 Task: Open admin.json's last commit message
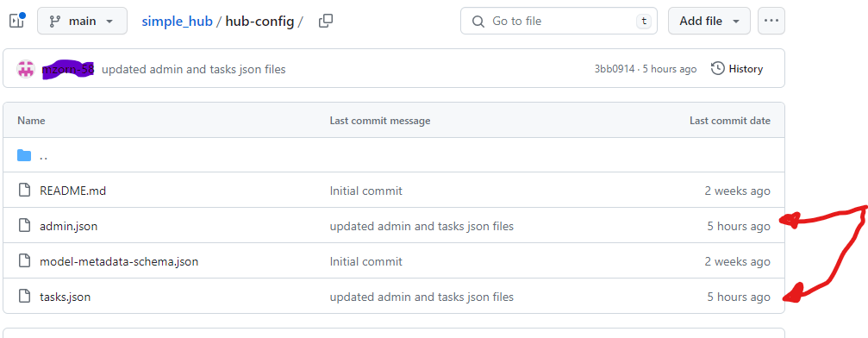[x=422, y=226]
